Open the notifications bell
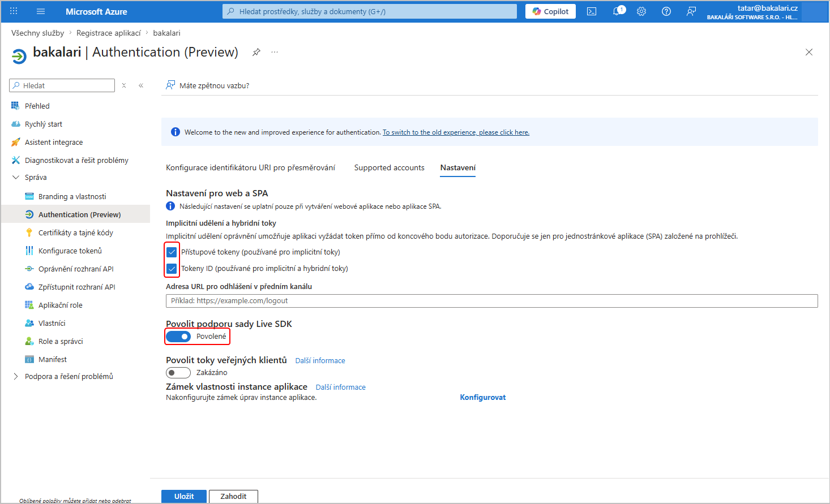The image size is (830, 504). (x=617, y=11)
